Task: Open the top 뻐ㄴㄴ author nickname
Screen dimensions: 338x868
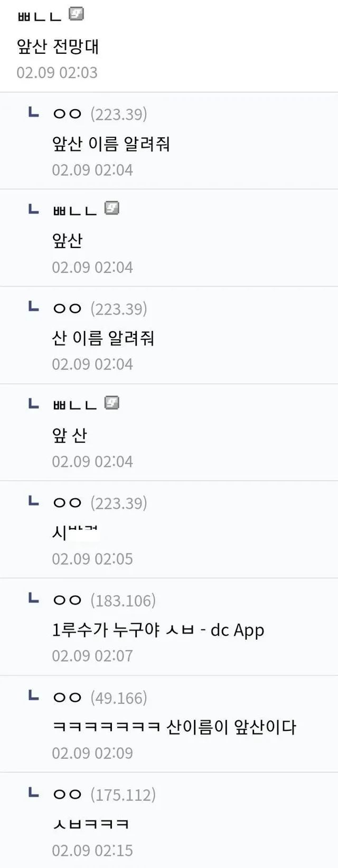Action: (x=40, y=16)
